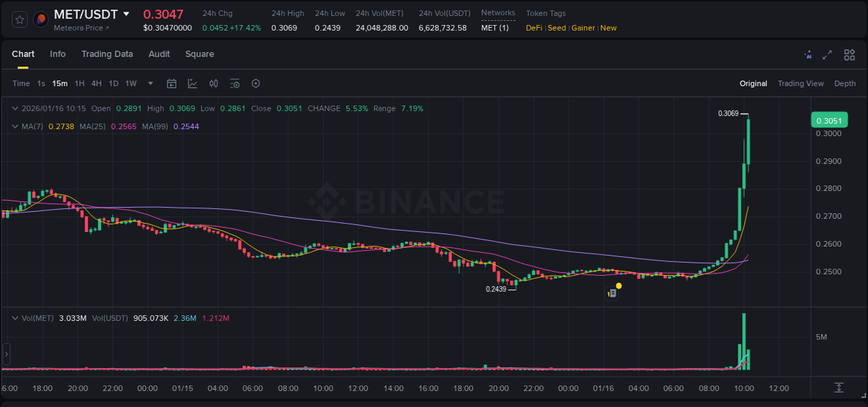Collapse the OHLC info row chevron
The image size is (868, 407).
(15, 108)
